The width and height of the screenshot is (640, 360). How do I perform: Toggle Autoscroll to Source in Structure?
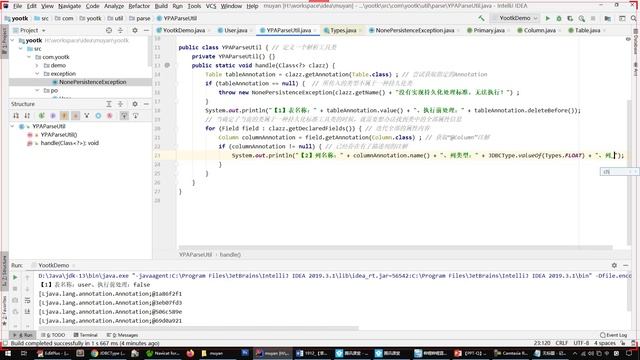(x=124, y=116)
